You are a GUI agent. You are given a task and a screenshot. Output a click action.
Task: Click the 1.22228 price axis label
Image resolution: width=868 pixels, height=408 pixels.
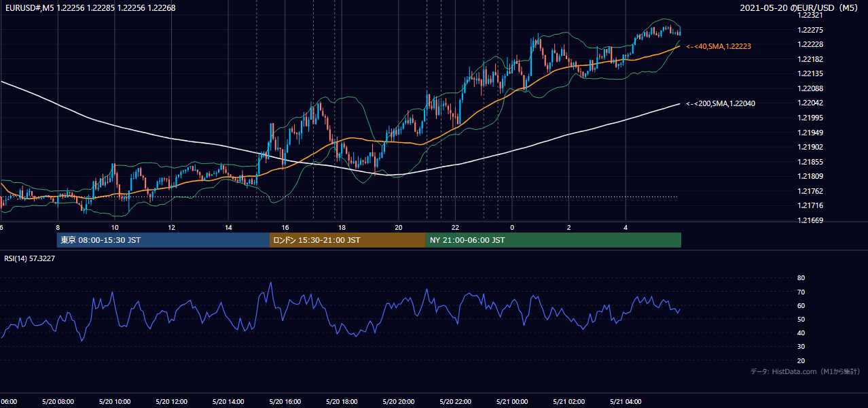pos(810,44)
